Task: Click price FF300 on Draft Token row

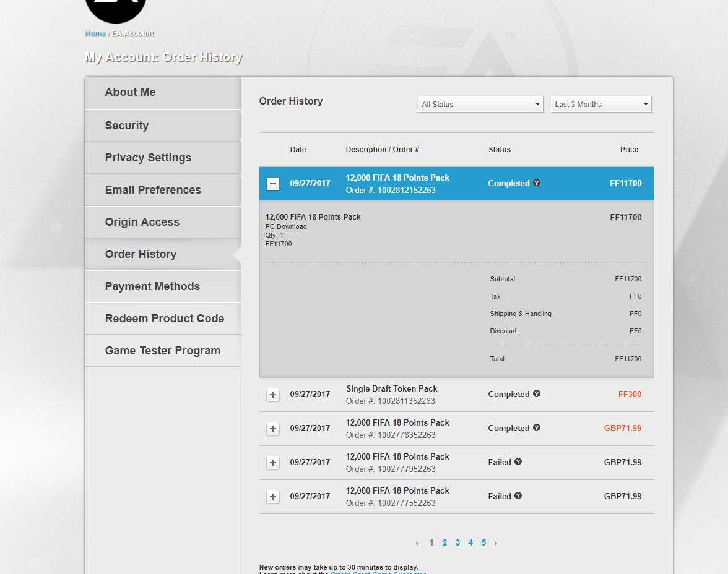Action: pos(630,394)
